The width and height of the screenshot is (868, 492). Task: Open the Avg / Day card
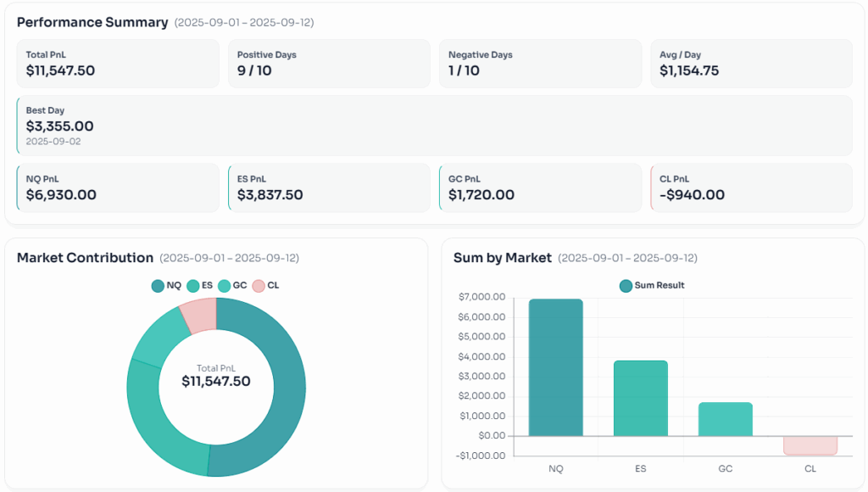point(751,64)
